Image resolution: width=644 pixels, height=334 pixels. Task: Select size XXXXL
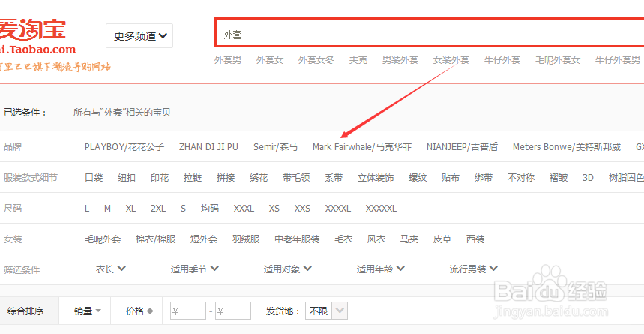click(338, 209)
